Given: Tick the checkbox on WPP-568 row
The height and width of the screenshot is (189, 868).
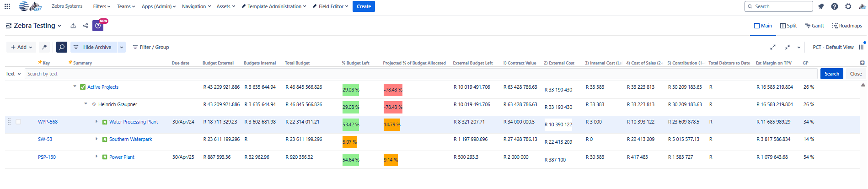Looking at the screenshot, I should [x=18, y=122].
